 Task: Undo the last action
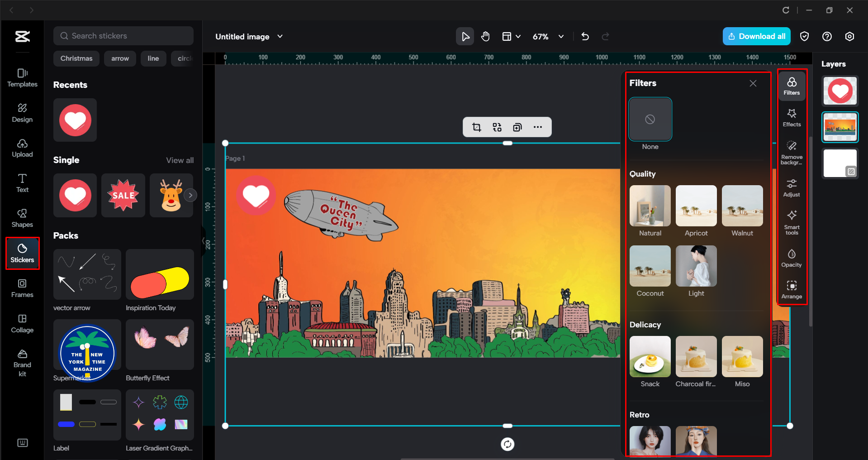pyautogui.click(x=585, y=36)
